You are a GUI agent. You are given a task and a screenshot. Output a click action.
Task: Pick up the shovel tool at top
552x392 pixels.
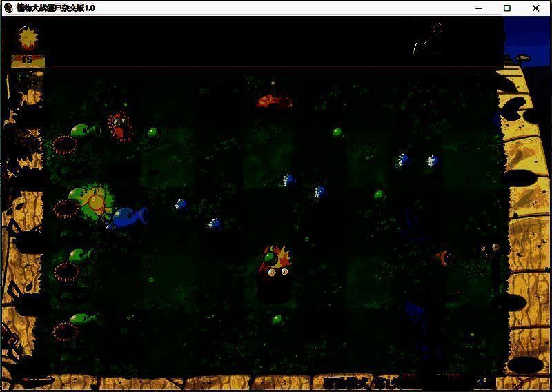428,39
